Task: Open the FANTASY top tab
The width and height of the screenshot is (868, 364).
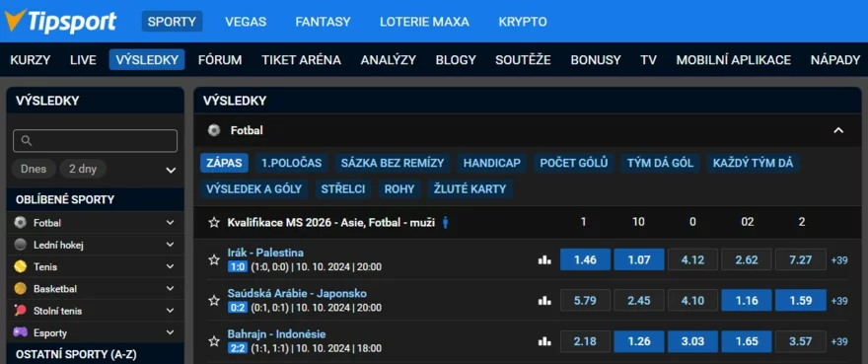Action: tap(323, 22)
